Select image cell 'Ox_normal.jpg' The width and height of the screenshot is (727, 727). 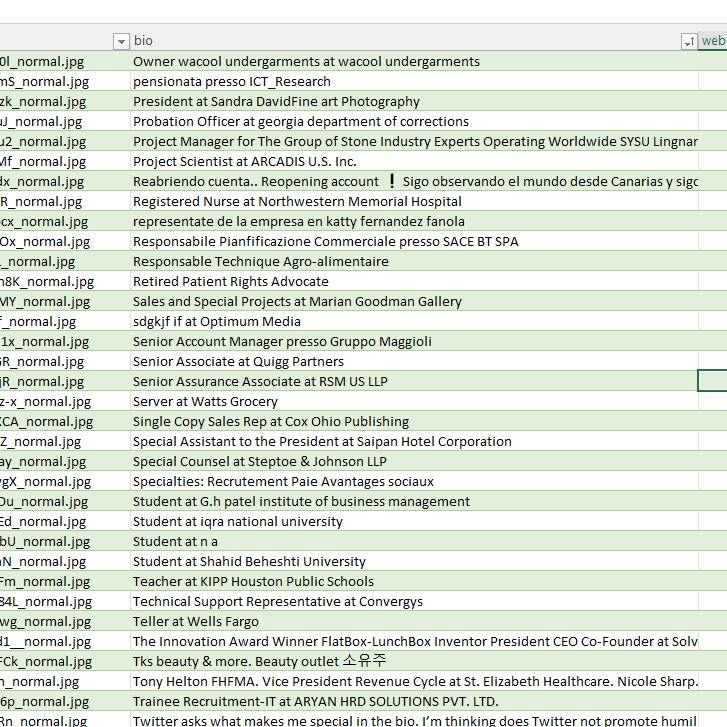coord(65,241)
